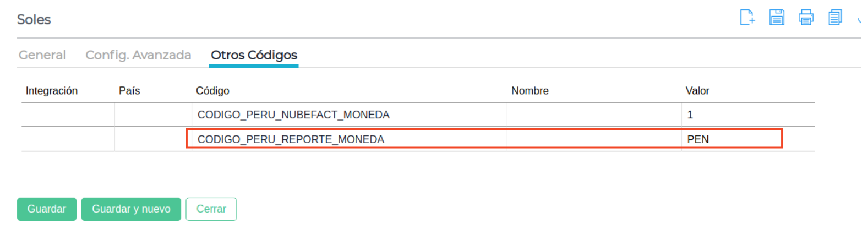Select the CODIGO_PERU_NUBEFACT_MONEDA code cell
The width and height of the screenshot is (868, 234).
[x=293, y=115]
